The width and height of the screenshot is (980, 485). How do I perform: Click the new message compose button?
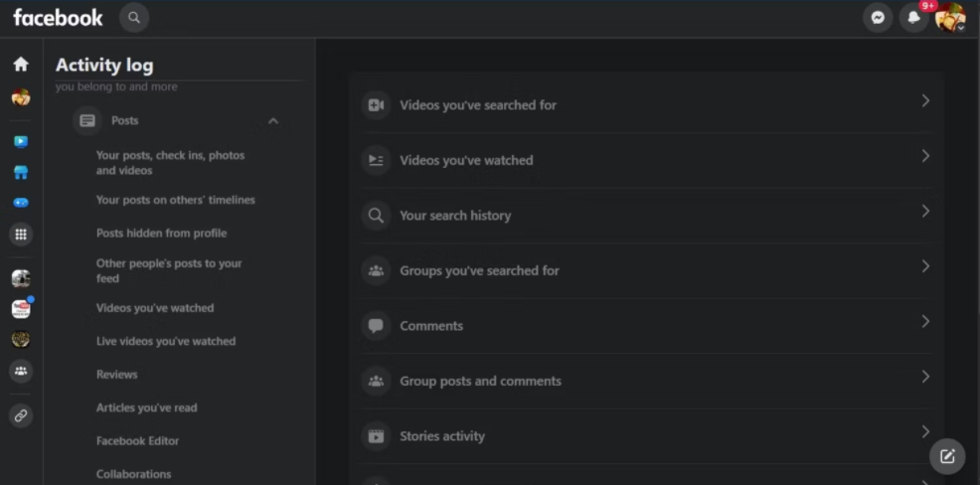tap(947, 456)
